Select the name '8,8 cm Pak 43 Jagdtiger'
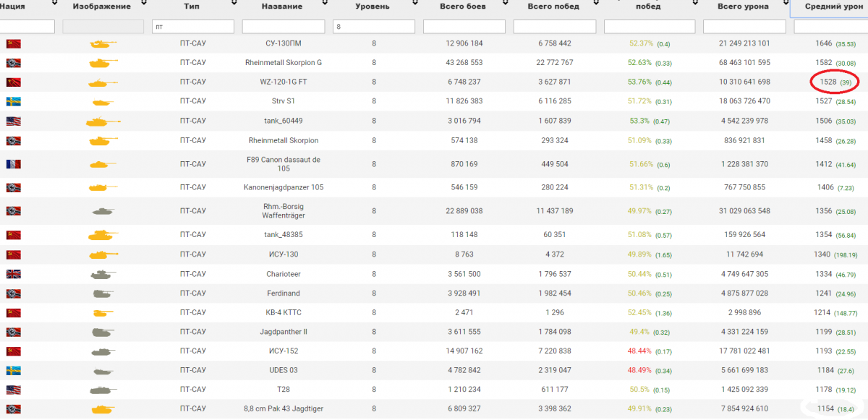This screenshot has height=420, width=868. point(284,409)
